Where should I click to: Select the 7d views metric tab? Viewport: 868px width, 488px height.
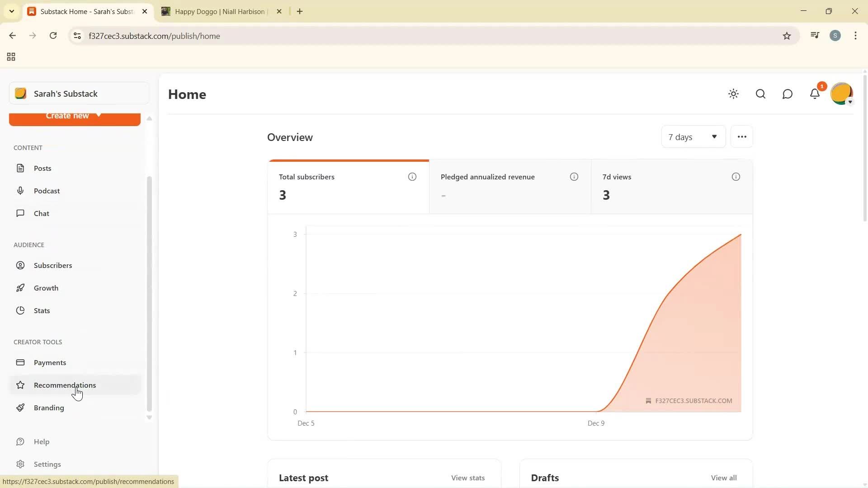(x=671, y=187)
